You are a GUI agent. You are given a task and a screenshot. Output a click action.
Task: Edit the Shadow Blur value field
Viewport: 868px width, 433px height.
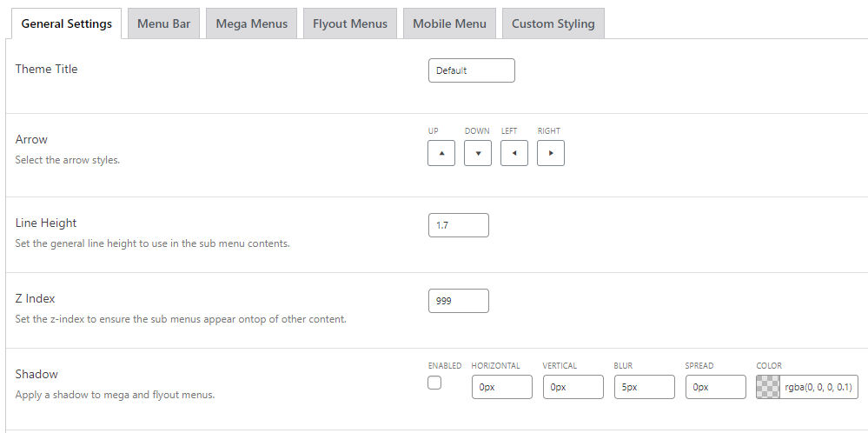click(x=645, y=387)
